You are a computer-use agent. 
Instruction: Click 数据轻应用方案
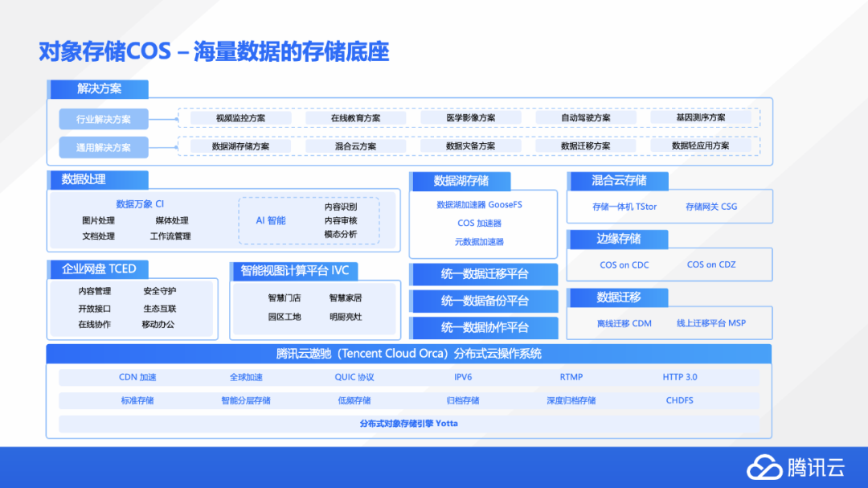[701, 146]
